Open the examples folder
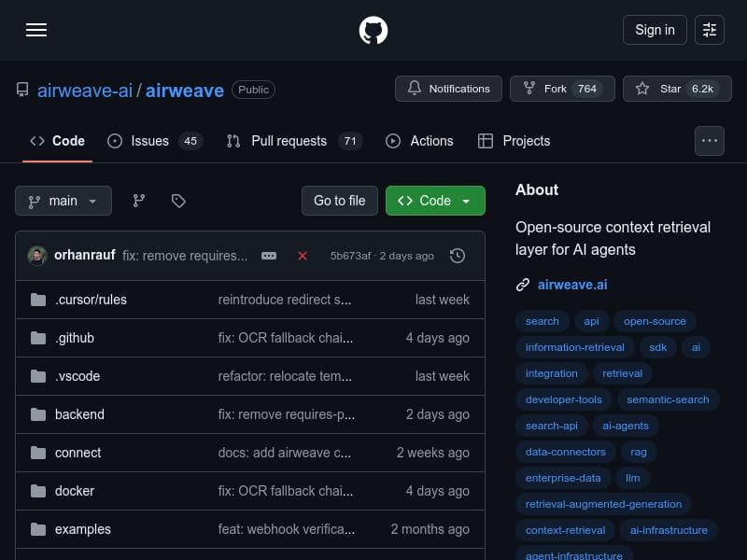The image size is (747, 560). [83, 529]
